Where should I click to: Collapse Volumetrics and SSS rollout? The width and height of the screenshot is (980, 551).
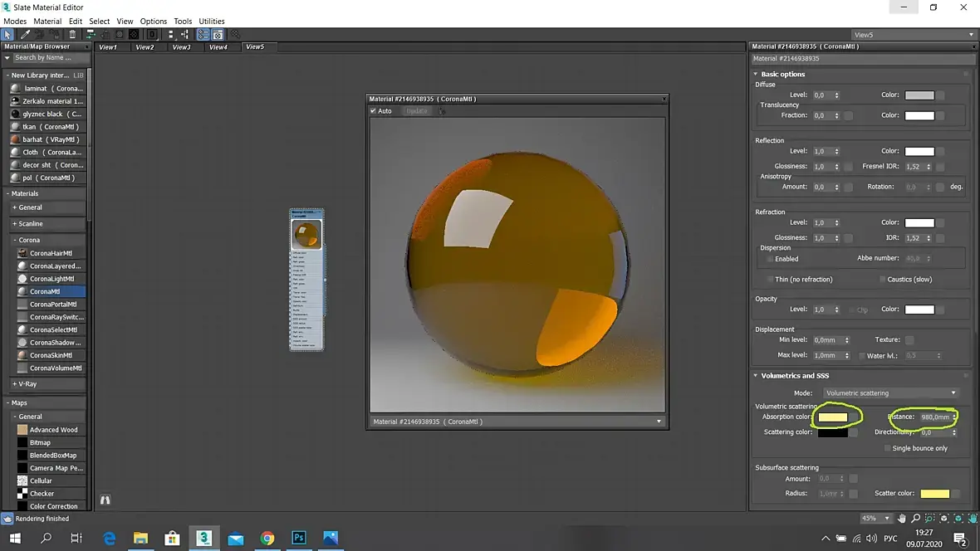pos(756,376)
